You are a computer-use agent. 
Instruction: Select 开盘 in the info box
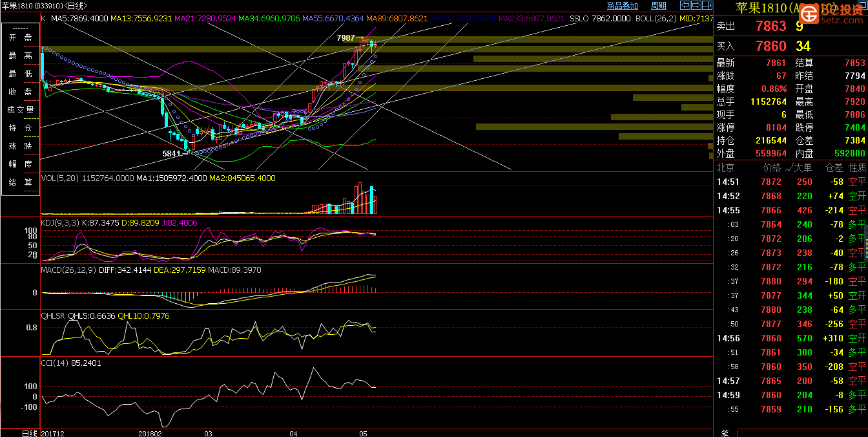click(20, 37)
